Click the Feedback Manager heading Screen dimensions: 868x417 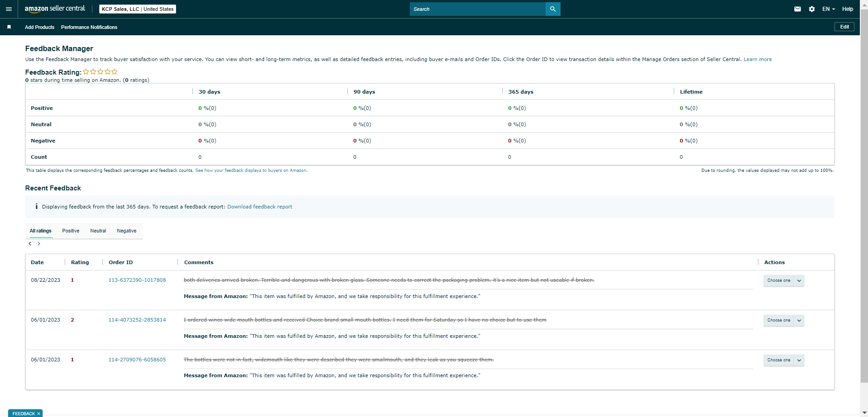coord(59,48)
